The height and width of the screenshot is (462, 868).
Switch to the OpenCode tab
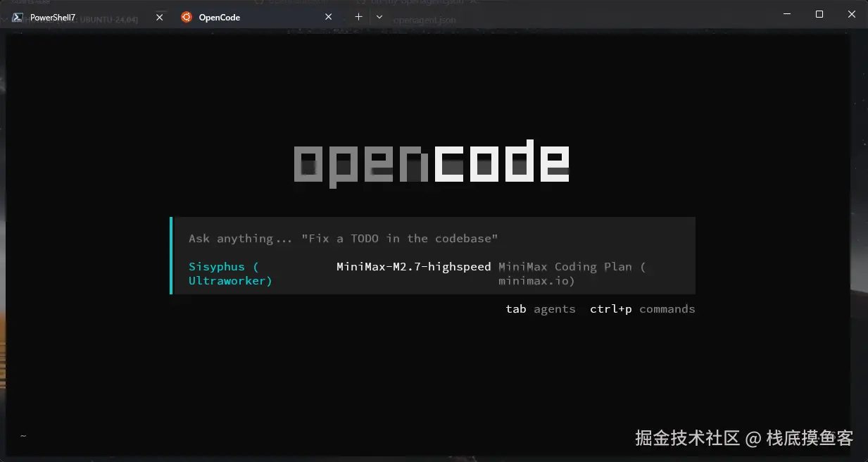(218, 17)
